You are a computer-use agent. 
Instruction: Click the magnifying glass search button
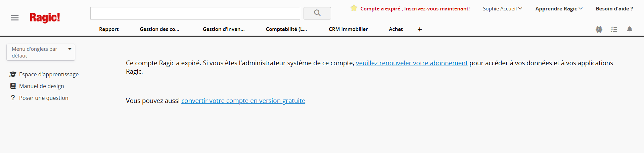317,13
